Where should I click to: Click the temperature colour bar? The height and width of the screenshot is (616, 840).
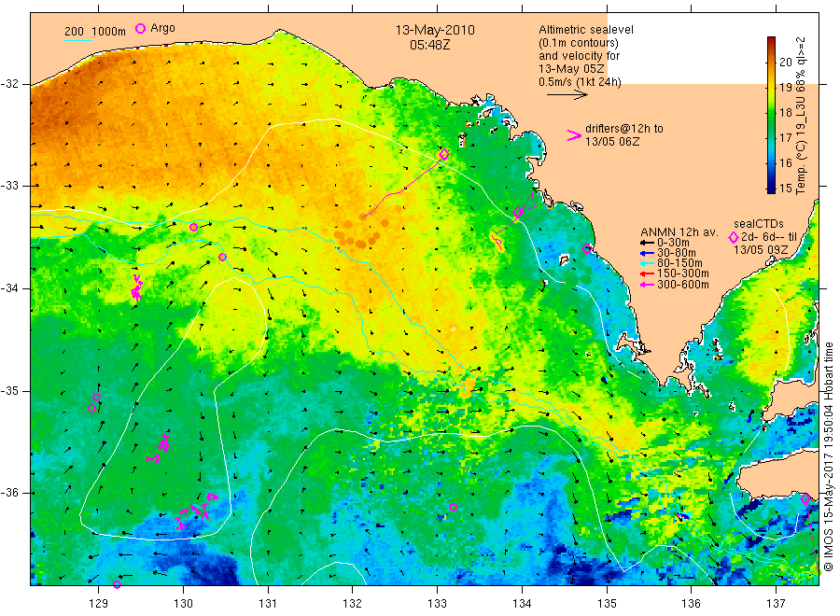(771, 115)
